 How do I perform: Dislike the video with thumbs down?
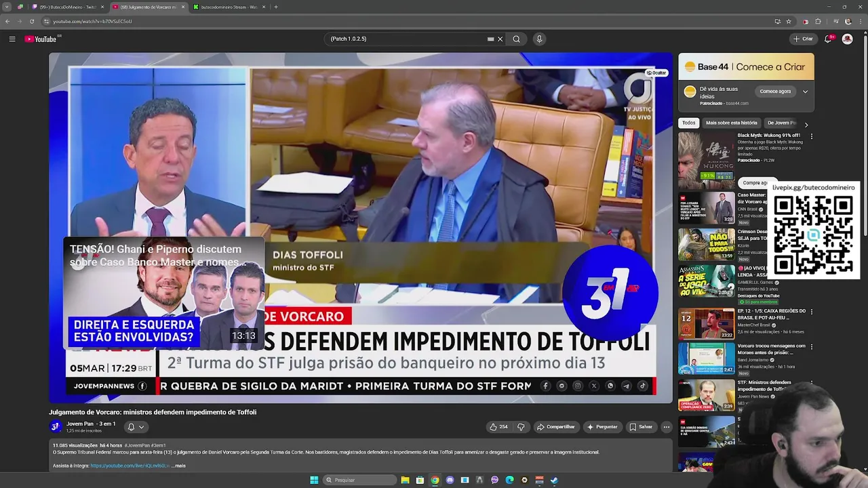(521, 427)
